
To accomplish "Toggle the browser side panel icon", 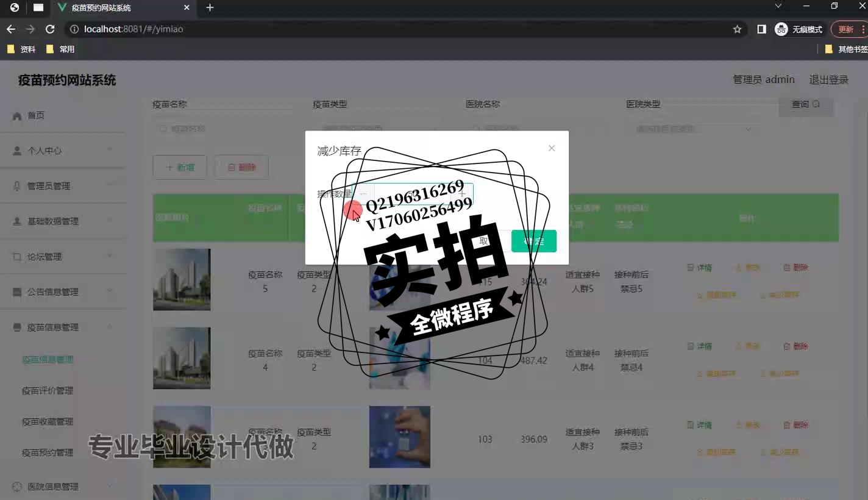I will point(761,29).
